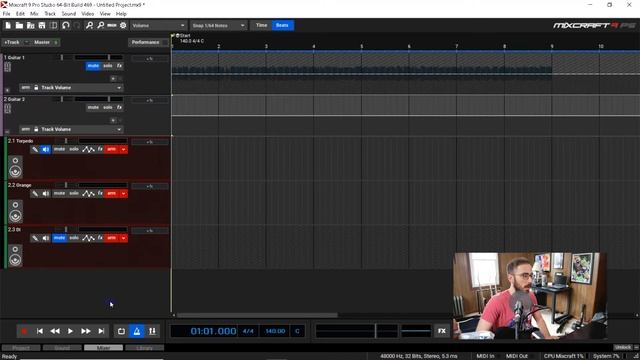Open the mixer-style icon next to metronome

click(x=152, y=331)
